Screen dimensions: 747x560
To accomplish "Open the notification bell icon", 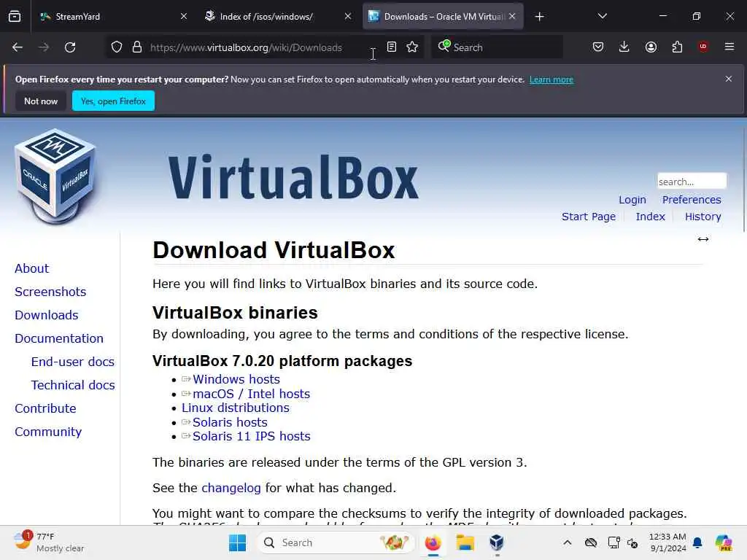I will coord(697,542).
